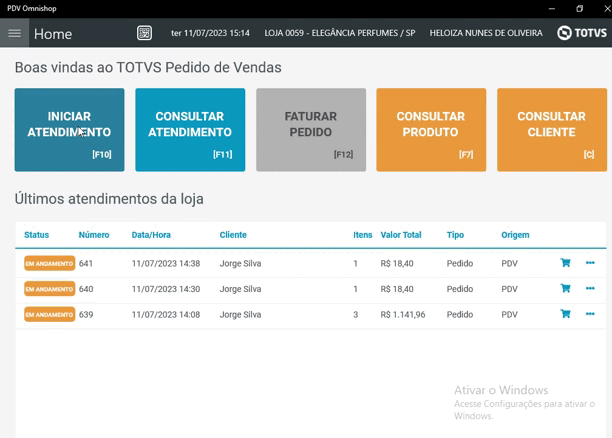Click the Home title
612x438 pixels.
click(53, 34)
